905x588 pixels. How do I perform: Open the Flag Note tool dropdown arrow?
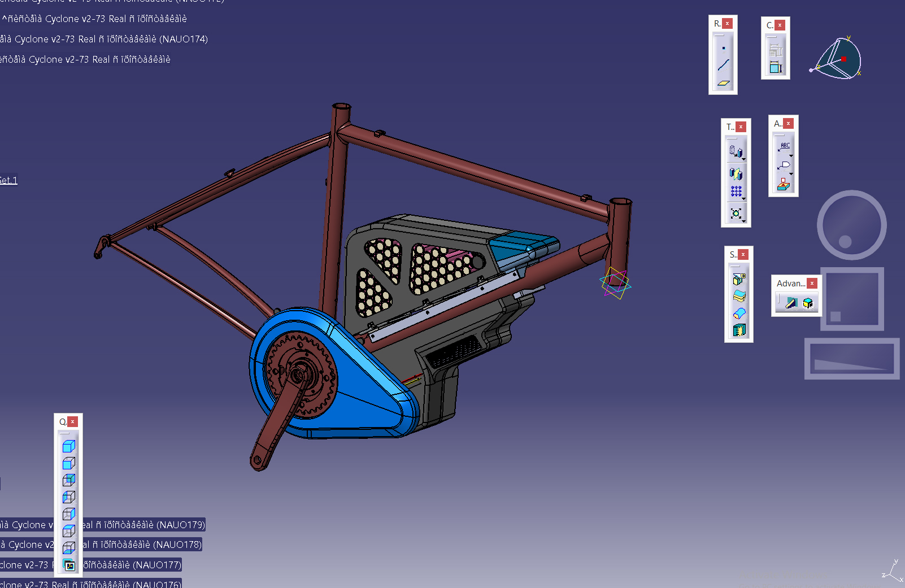791,173
